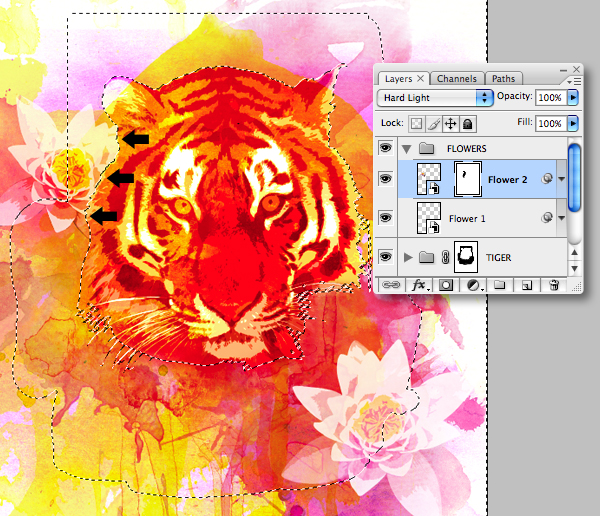Expand the TIGER group triangle
Screen dimensions: 600x516
(408, 257)
